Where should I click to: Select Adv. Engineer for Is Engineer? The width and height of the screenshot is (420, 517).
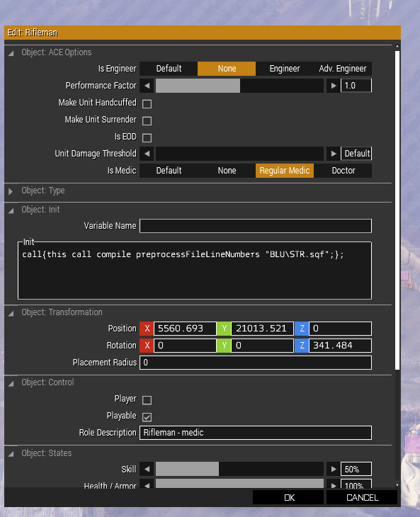343,69
